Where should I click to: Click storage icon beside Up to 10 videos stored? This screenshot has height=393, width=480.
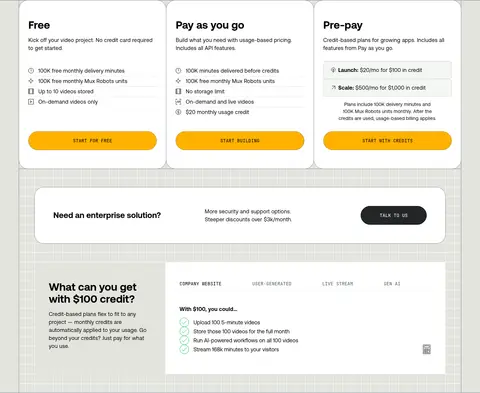31,91
